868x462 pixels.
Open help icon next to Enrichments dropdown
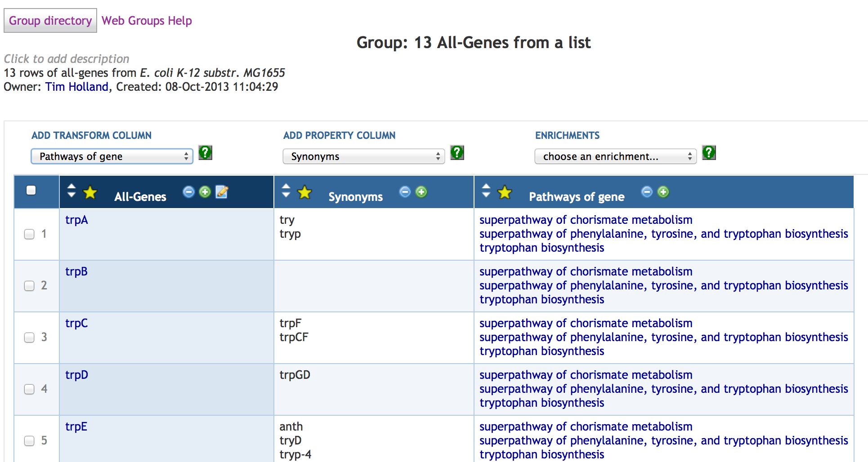[709, 153]
